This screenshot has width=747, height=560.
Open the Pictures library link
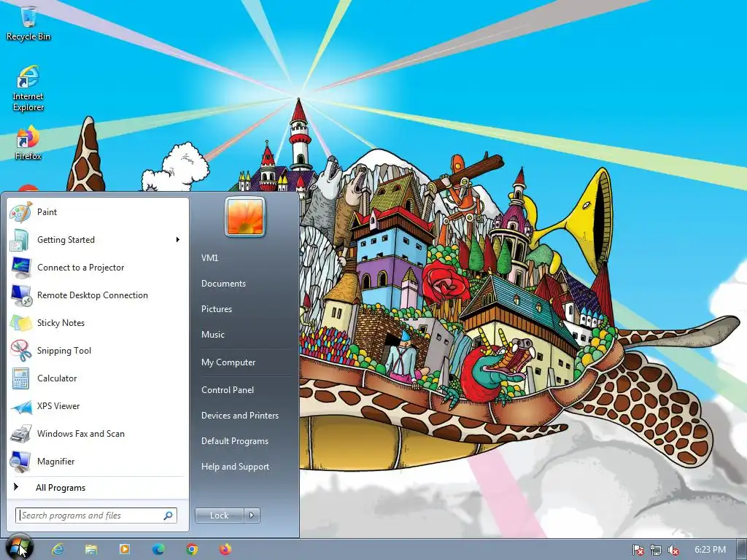pyautogui.click(x=217, y=309)
